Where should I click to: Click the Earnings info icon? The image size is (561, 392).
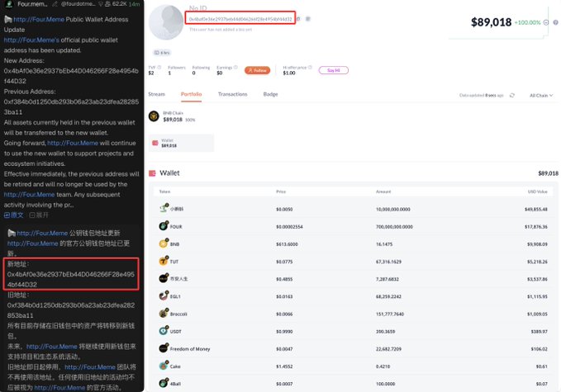coord(235,67)
